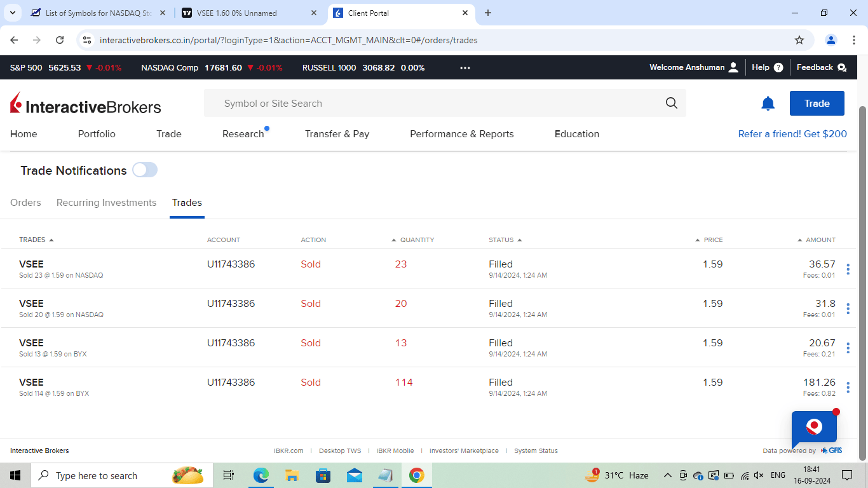Close the List of Symbols browser tab
868x488 pixels.
(163, 13)
